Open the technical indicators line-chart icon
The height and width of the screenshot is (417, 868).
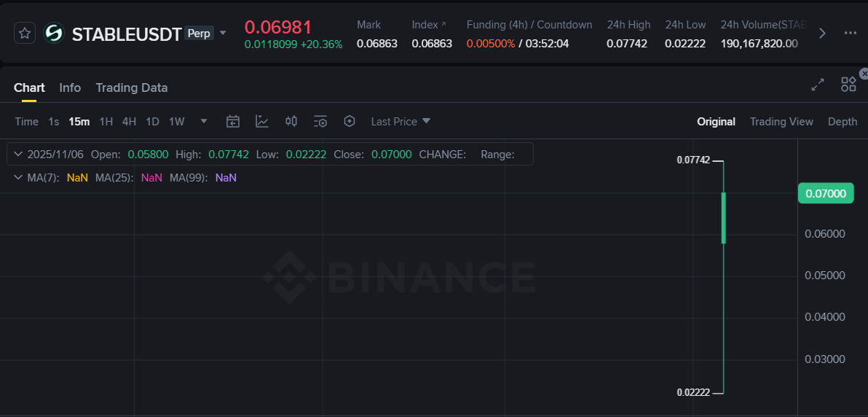tap(262, 122)
